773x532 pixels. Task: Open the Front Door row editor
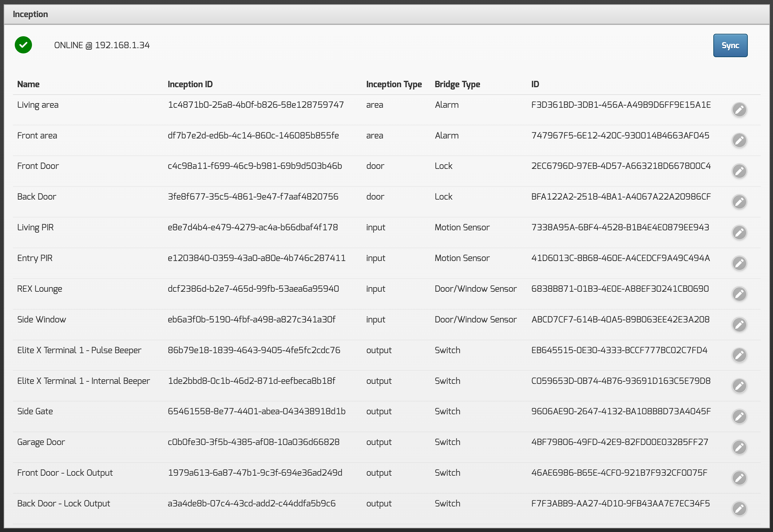tap(739, 171)
